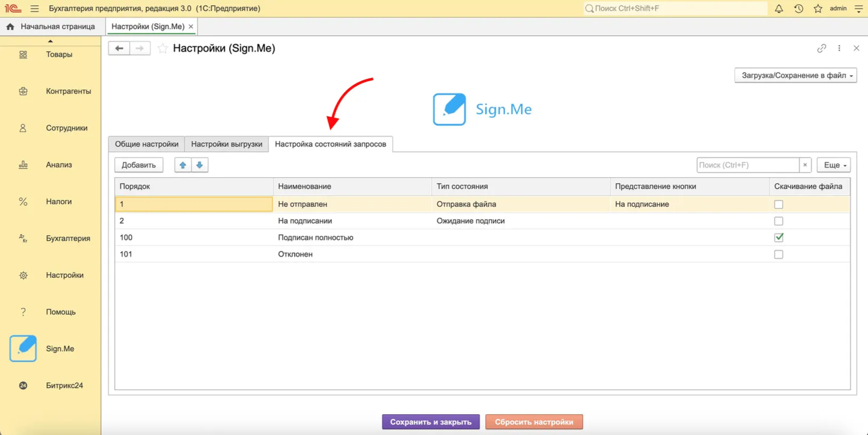Open admin user menu
The height and width of the screenshot is (435, 868).
838,9
